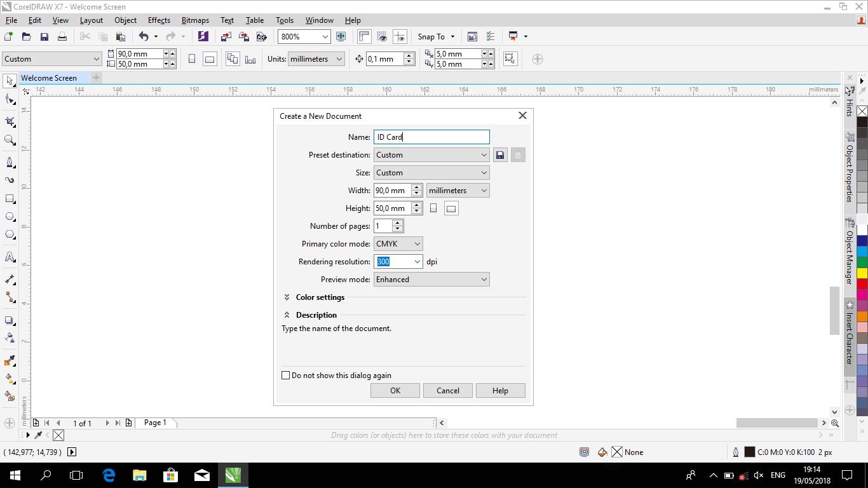Screen dimensions: 868x488
Task: Click the Save icon in toolbar
Action: pos(44,37)
